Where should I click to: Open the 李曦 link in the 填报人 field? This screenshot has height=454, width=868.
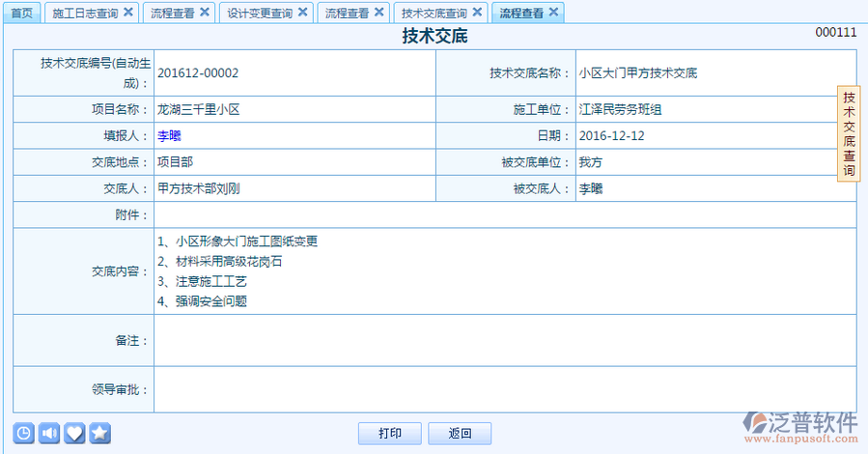[x=169, y=136]
